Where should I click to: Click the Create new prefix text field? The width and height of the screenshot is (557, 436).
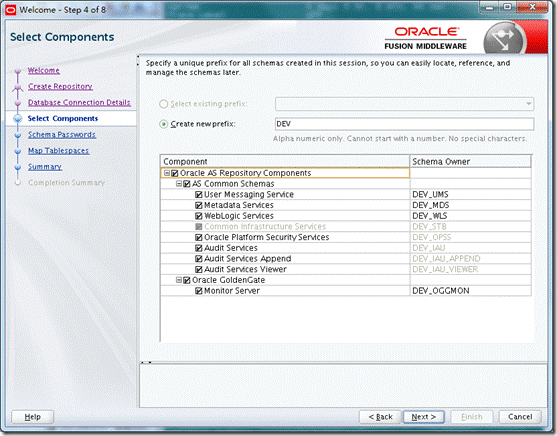(x=404, y=124)
